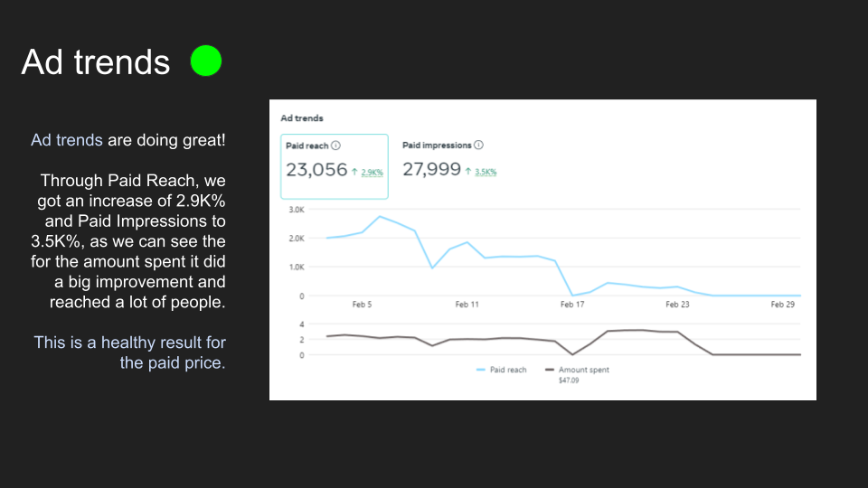The width and height of the screenshot is (868, 488).
Task: Click the up arrow next to 23,056
Action: 355,170
